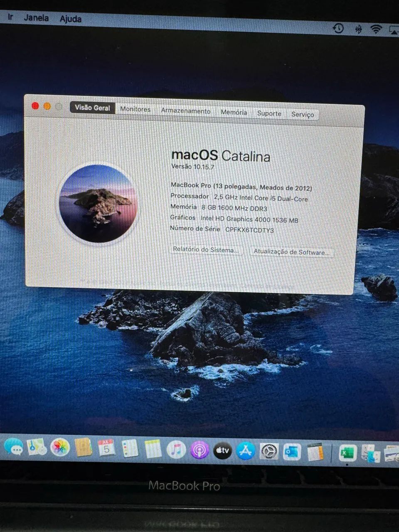Image resolution: width=399 pixels, height=532 pixels.
Task: Open the Photos app in Dock
Action: click(x=60, y=448)
